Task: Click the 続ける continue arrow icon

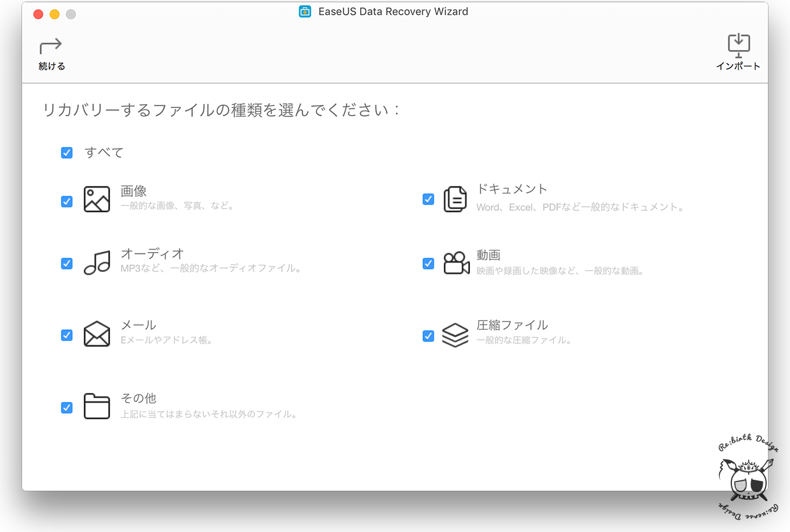Action: [x=51, y=46]
